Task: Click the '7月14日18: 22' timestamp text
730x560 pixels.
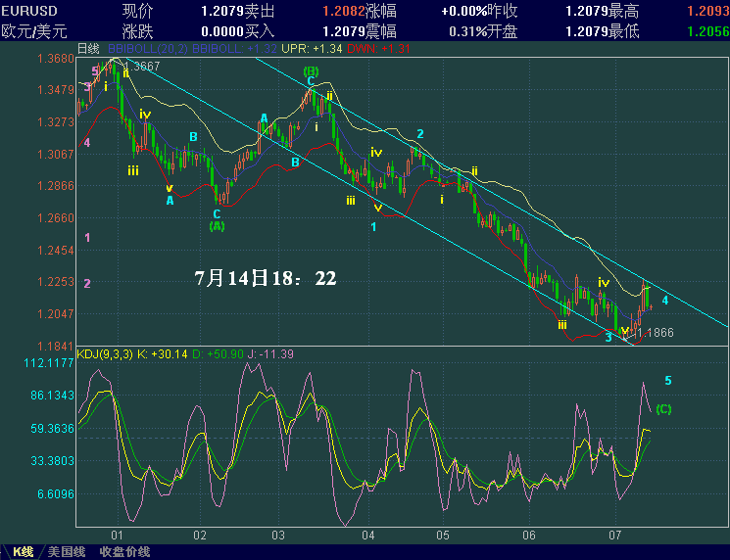Action: 266,278
